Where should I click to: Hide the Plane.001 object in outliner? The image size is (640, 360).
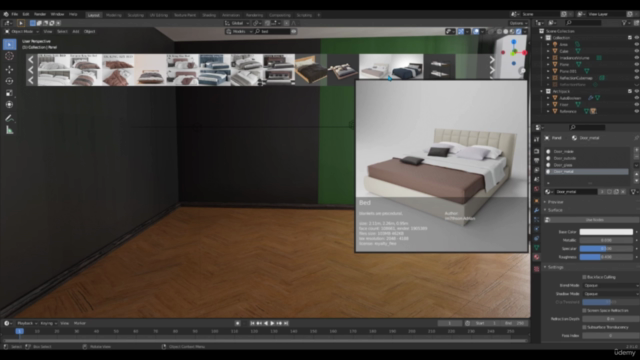(x=636, y=71)
